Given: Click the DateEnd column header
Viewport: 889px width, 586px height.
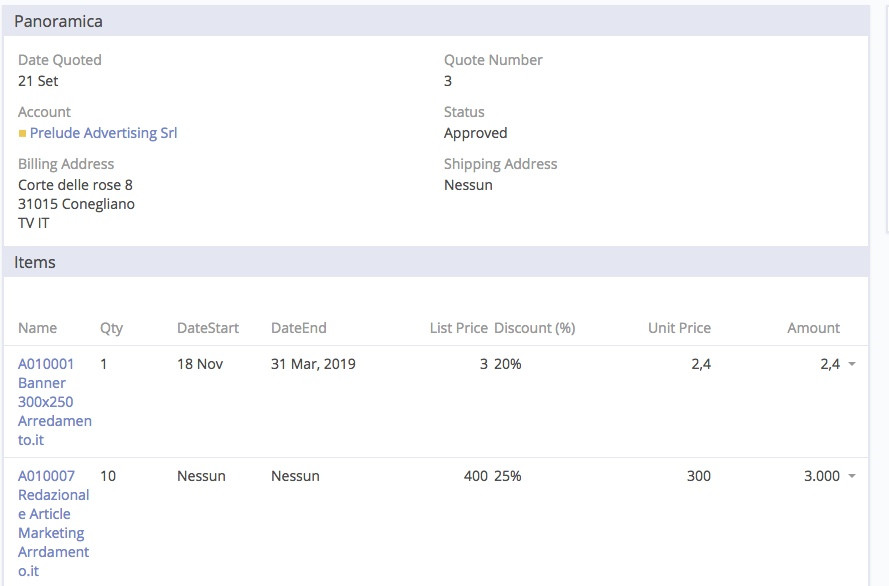Looking at the screenshot, I should tap(298, 328).
